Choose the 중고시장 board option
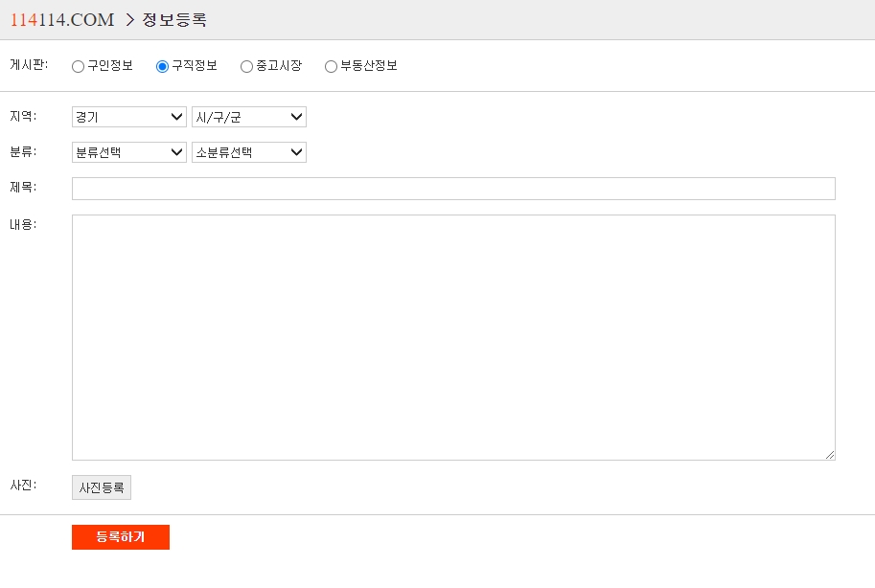 pyautogui.click(x=246, y=66)
